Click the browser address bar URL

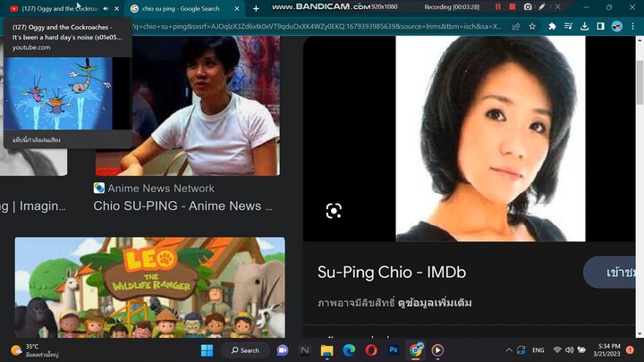click(317, 26)
